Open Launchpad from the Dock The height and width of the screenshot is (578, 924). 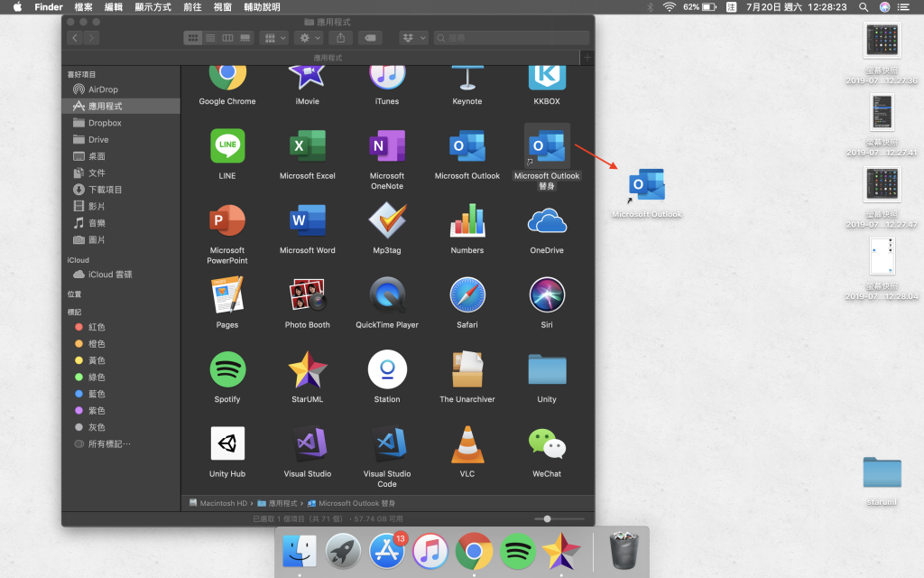click(x=343, y=552)
